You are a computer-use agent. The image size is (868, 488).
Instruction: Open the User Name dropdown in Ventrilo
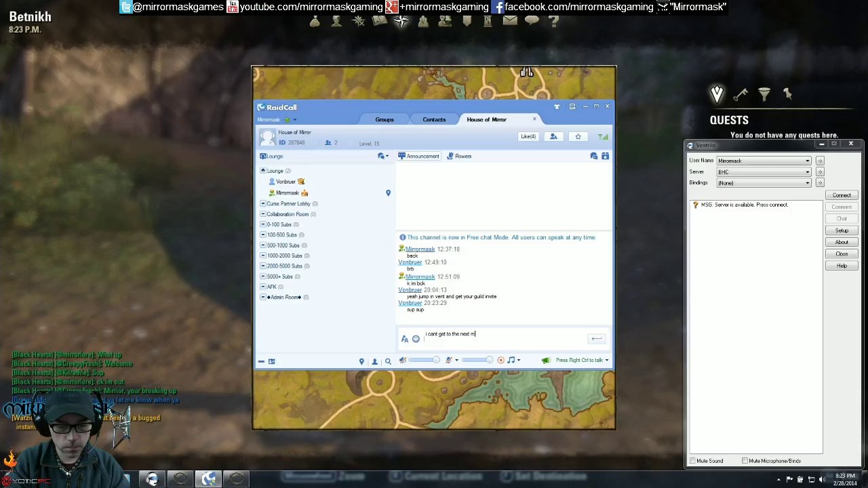point(807,161)
